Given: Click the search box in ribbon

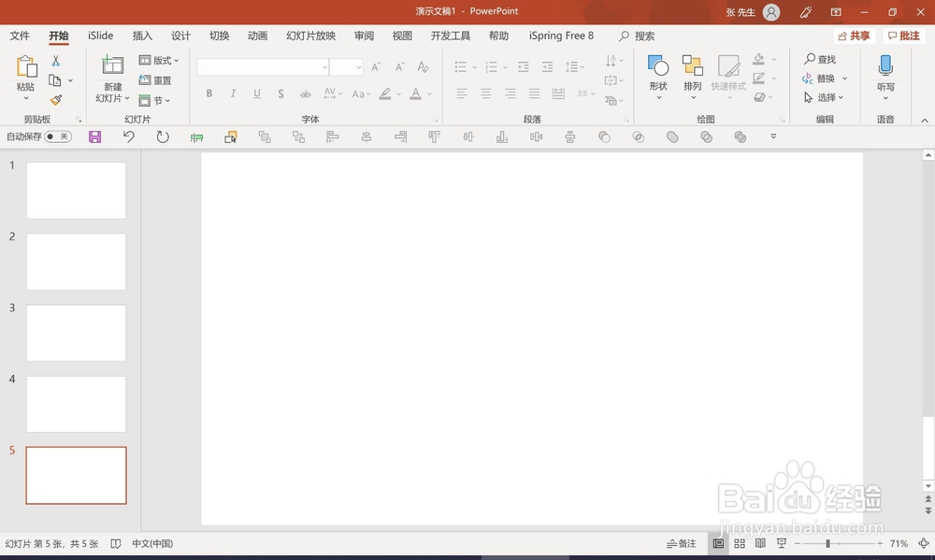Looking at the screenshot, I should click(x=637, y=36).
